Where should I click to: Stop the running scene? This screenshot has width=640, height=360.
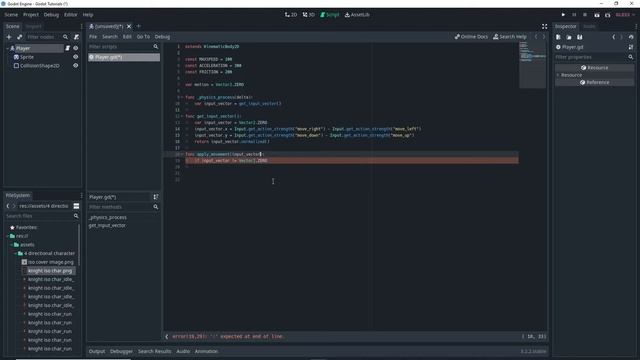pyautogui.click(x=584, y=15)
